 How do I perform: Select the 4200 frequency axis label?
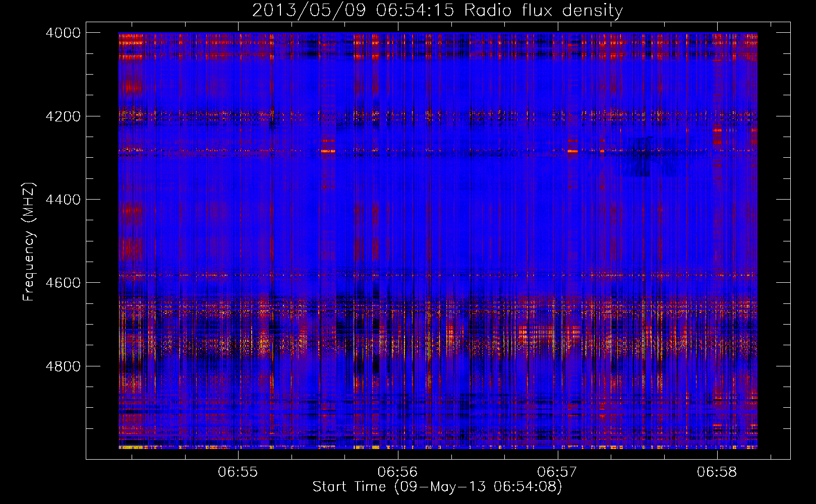click(x=63, y=116)
